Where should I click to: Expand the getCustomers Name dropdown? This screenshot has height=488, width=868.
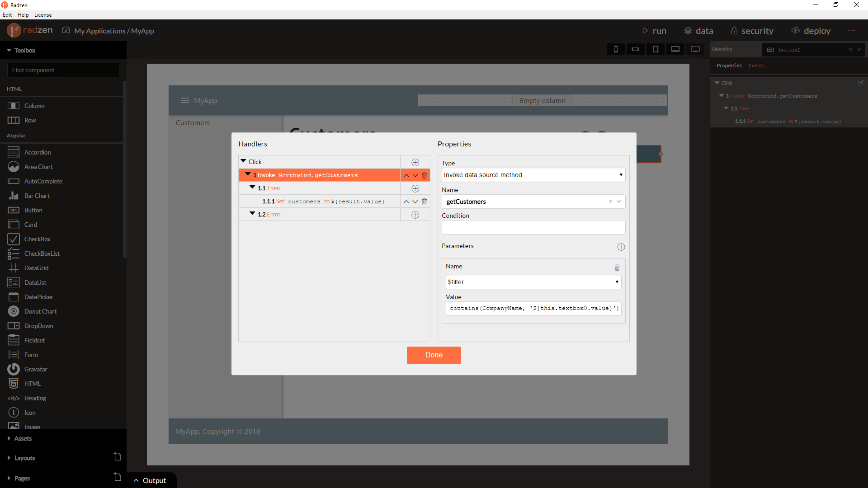click(x=619, y=202)
